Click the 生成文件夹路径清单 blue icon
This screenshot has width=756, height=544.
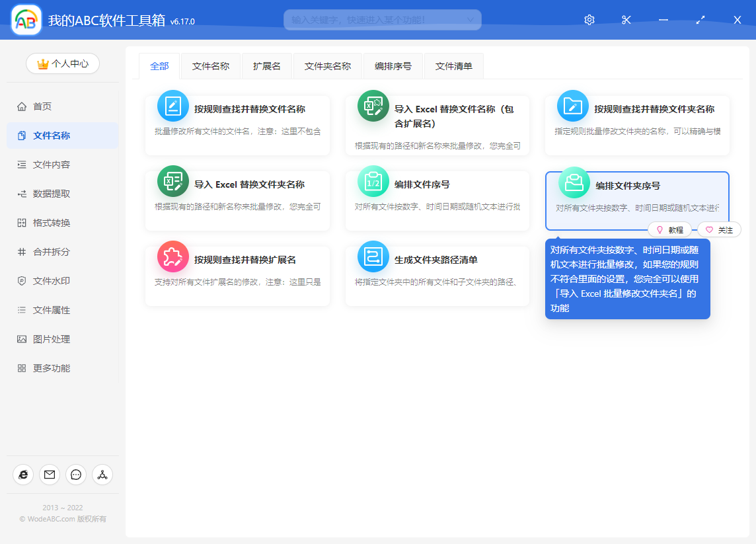tap(373, 257)
